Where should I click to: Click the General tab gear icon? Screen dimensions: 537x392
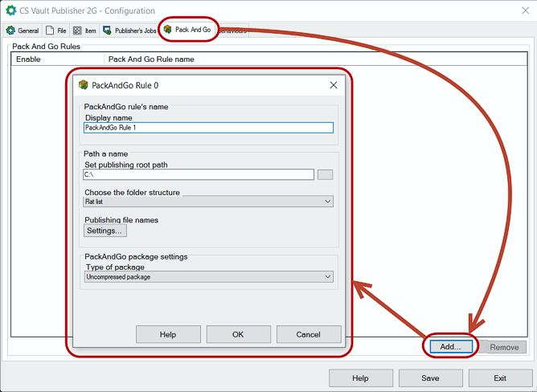click(x=10, y=31)
